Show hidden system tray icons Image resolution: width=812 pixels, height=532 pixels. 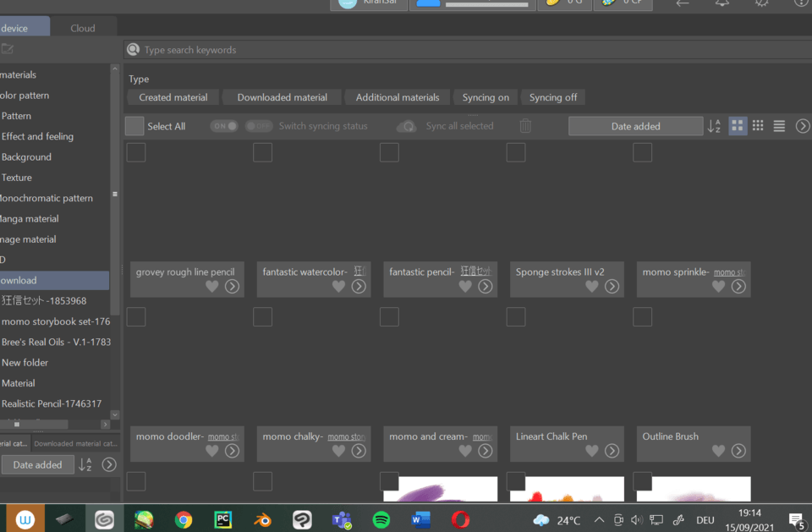(x=599, y=520)
